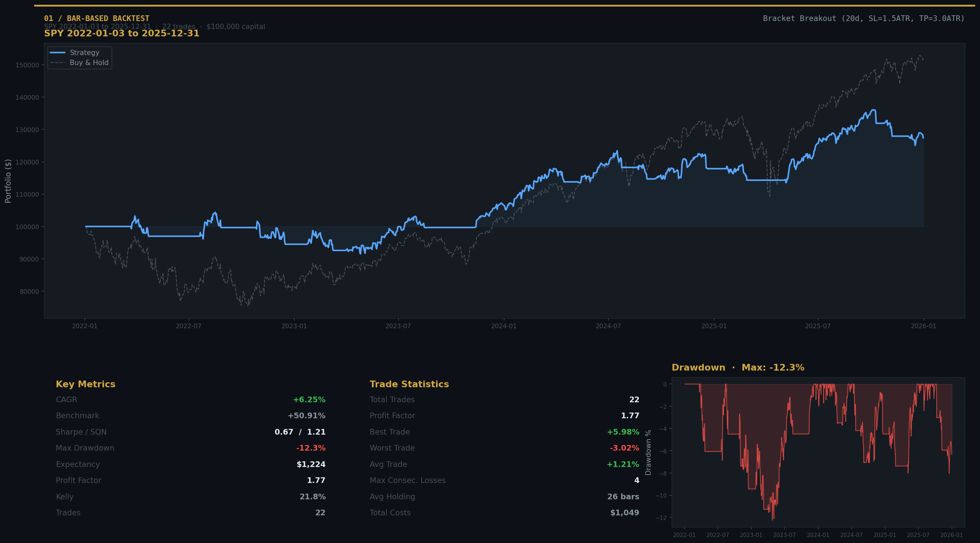This screenshot has width=980, height=543.
Task: Select the Profit Factor value 1.77
Action: click(316, 480)
